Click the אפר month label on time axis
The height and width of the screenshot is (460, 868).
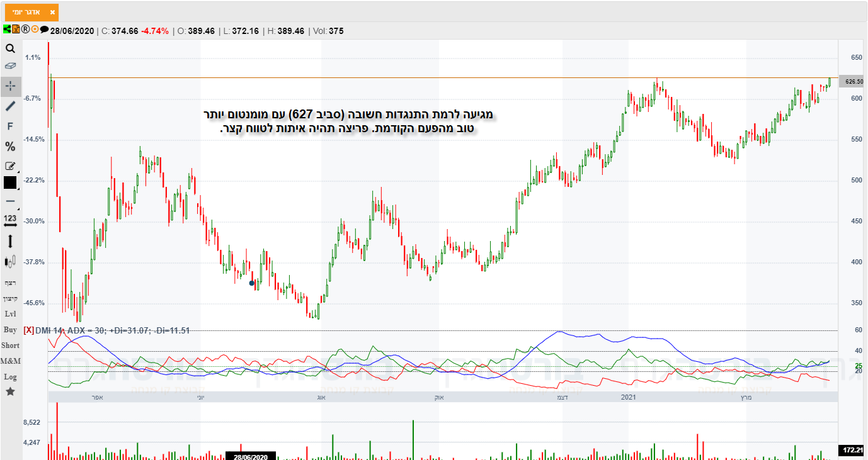point(97,398)
